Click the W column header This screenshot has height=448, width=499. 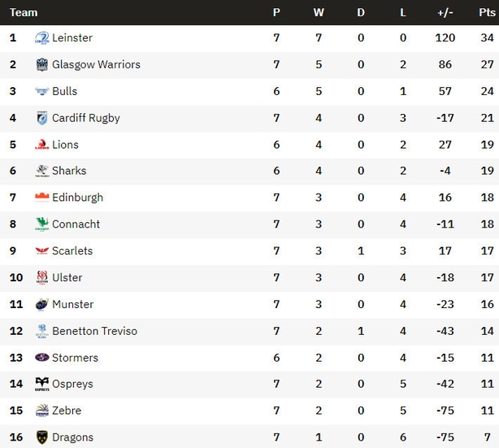coord(319,12)
